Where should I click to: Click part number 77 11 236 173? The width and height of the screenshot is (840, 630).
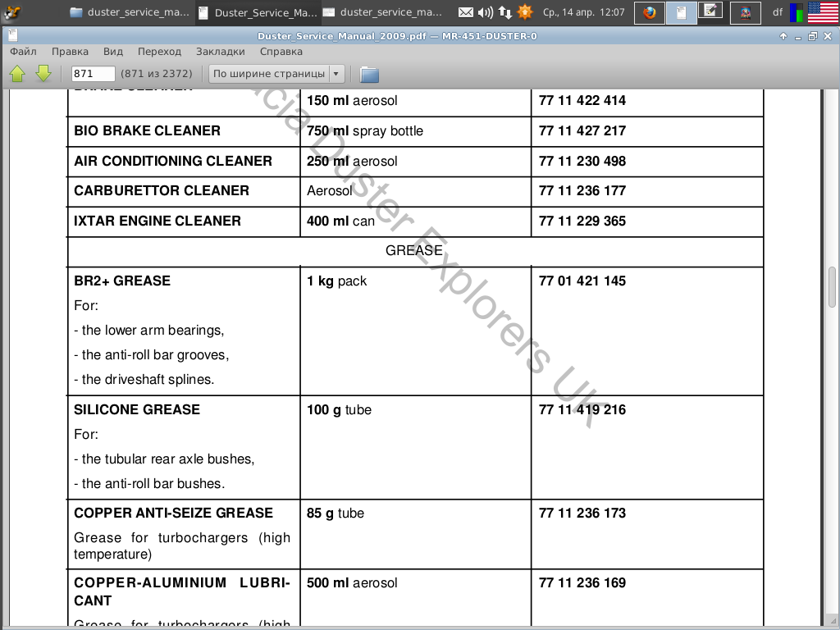tap(582, 514)
